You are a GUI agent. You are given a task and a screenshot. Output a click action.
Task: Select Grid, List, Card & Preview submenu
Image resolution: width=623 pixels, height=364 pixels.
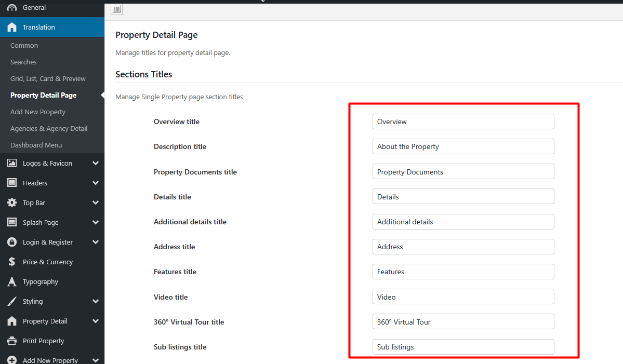pyautogui.click(x=48, y=78)
